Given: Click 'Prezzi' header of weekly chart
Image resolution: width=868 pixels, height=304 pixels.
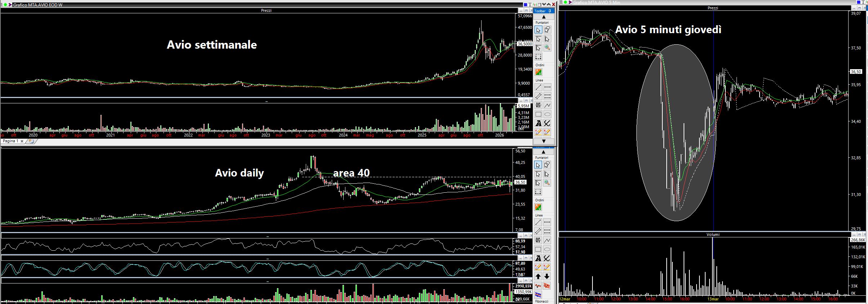Looking at the screenshot, I should click(266, 10).
